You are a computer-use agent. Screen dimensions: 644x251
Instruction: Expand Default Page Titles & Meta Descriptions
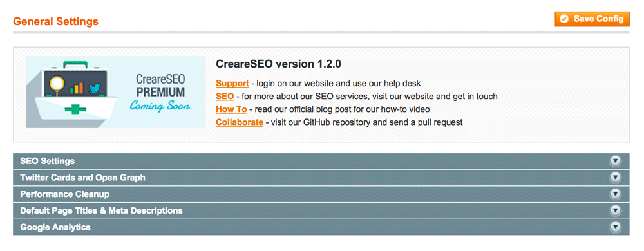click(321, 210)
